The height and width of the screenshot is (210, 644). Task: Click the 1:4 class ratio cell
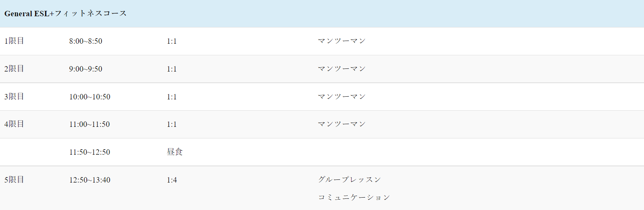(x=172, y=180)
